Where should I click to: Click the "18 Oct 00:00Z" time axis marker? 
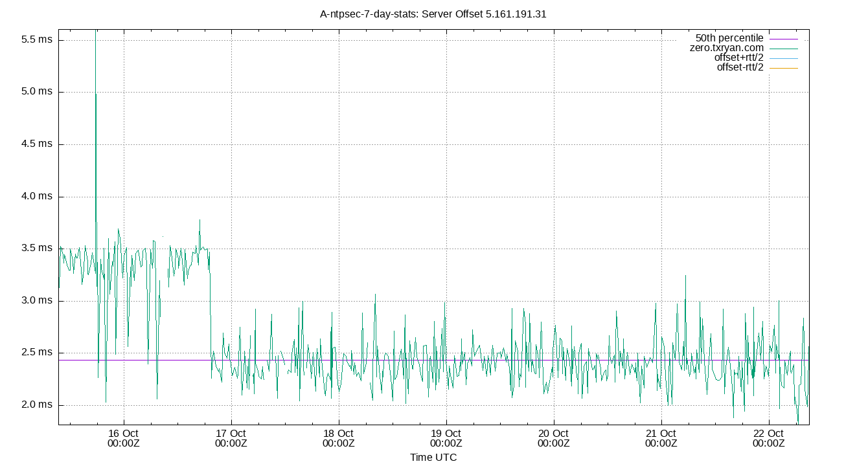(338, 438)
